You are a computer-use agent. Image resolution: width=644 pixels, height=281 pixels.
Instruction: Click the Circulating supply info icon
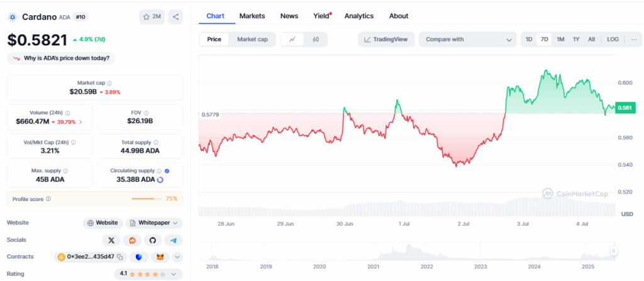[159, 170]
